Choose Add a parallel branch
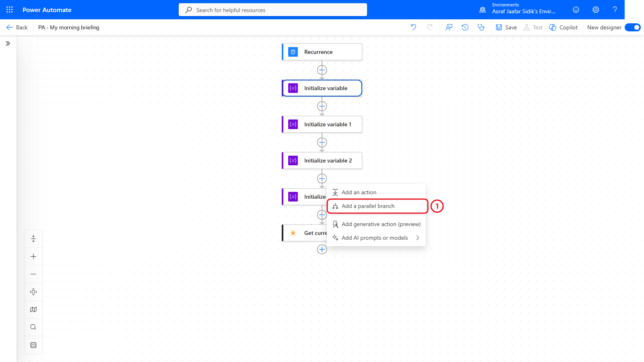The width and height of the screenshot is (644, 362). [377, 206]
